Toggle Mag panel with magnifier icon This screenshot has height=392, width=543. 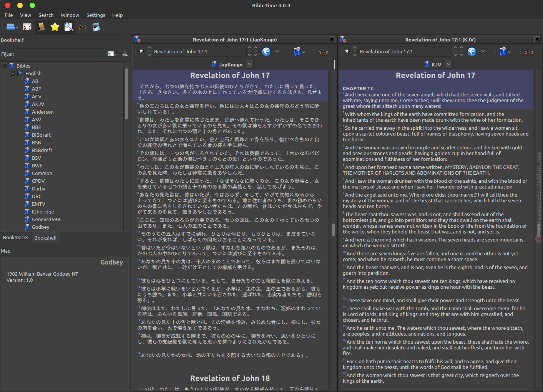(x=69, y=27)
